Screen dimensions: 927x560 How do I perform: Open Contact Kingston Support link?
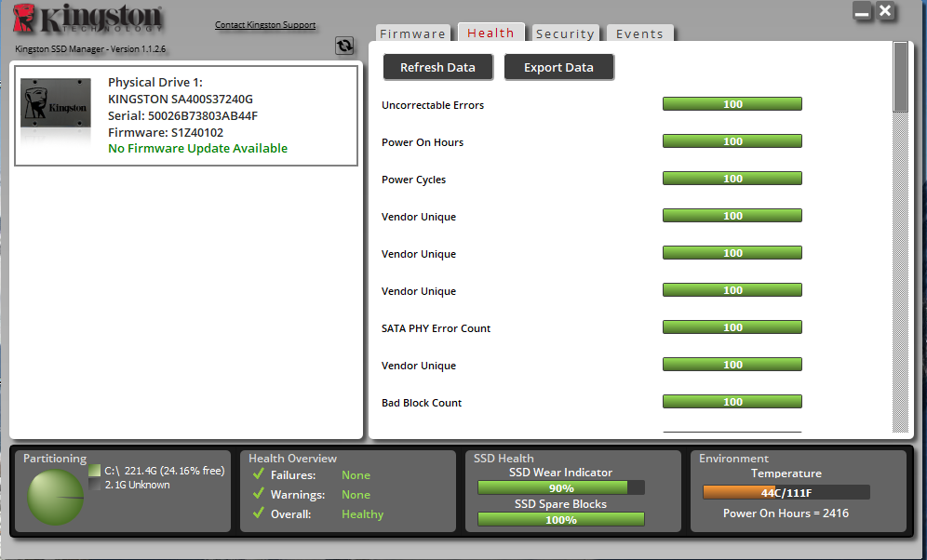click(x=265, y=25)
